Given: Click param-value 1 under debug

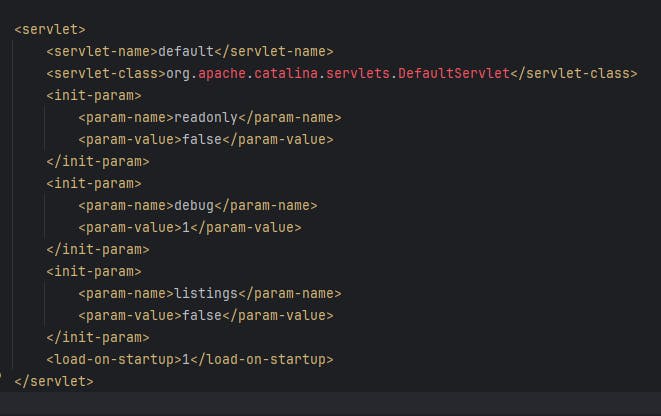Looking at the screenshot, I should point(186,228).
